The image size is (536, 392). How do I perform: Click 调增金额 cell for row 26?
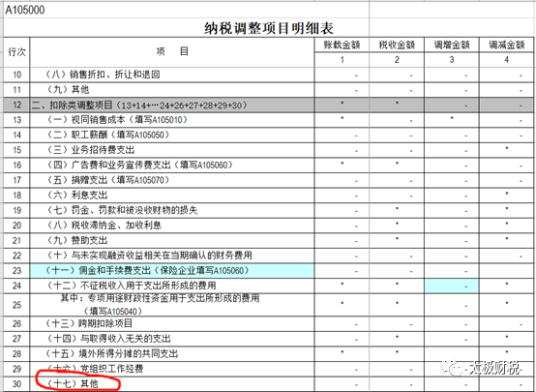[452, 323]
